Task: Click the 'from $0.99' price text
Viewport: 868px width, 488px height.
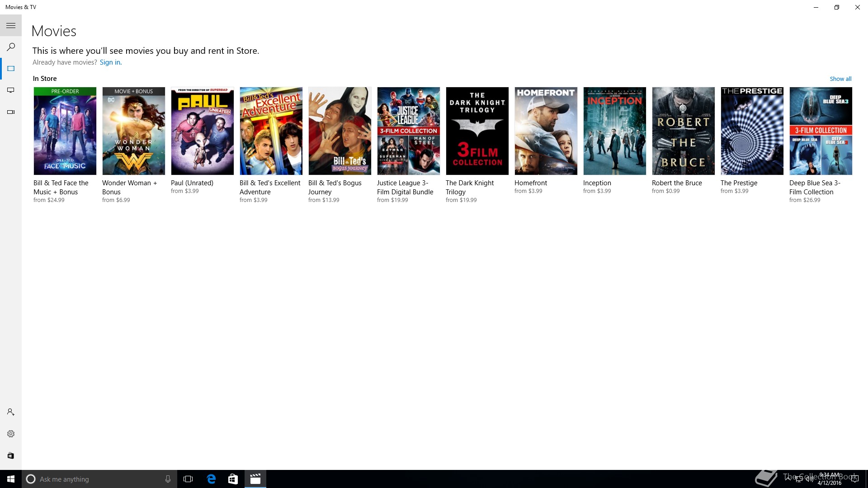Action: pos(665,191)
